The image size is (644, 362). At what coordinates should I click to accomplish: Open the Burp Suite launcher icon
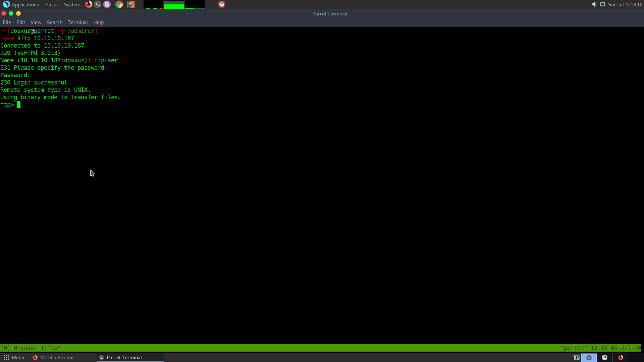(x=131, y=4)
